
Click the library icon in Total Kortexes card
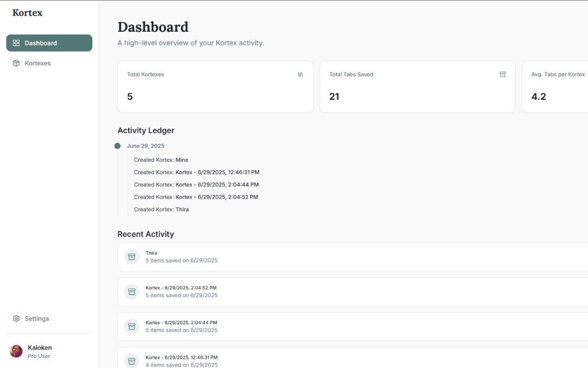click(x=300, y=74)
